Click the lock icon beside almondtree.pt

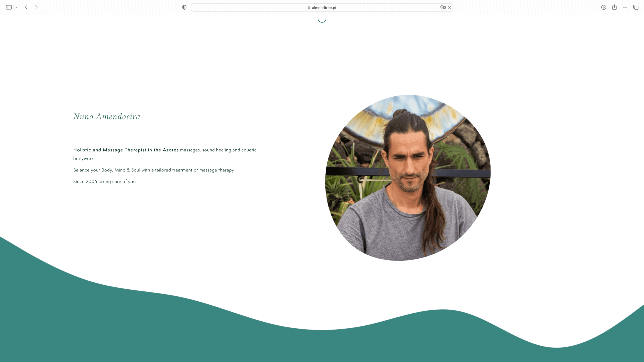(x=309, y=8)
